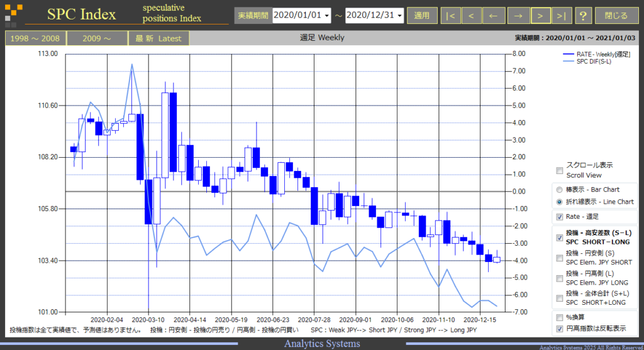This screenshot has height=350, width=644.
Task: Switch to the 2009 ～ tab
Action: [x=97, y=38]
